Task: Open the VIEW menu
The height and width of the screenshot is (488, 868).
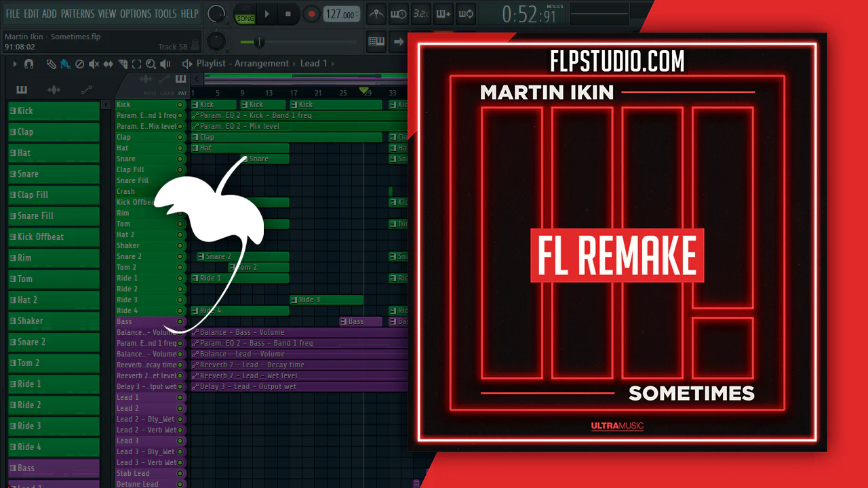Action: click(107, 14)
